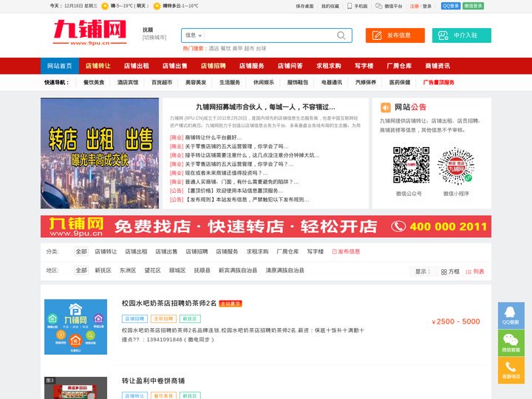Open the 微信平台 icon link

tap(389, 6)
